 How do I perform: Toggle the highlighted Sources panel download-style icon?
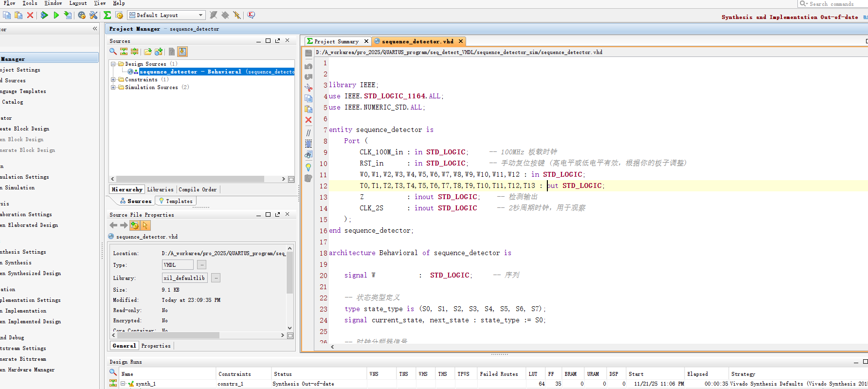(x=182, y=52)
